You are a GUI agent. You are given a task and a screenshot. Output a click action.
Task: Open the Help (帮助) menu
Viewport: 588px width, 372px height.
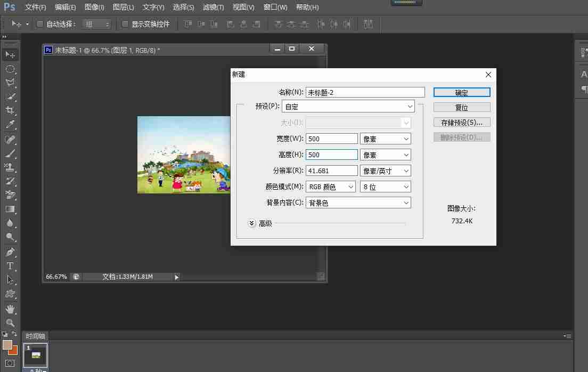307,7
